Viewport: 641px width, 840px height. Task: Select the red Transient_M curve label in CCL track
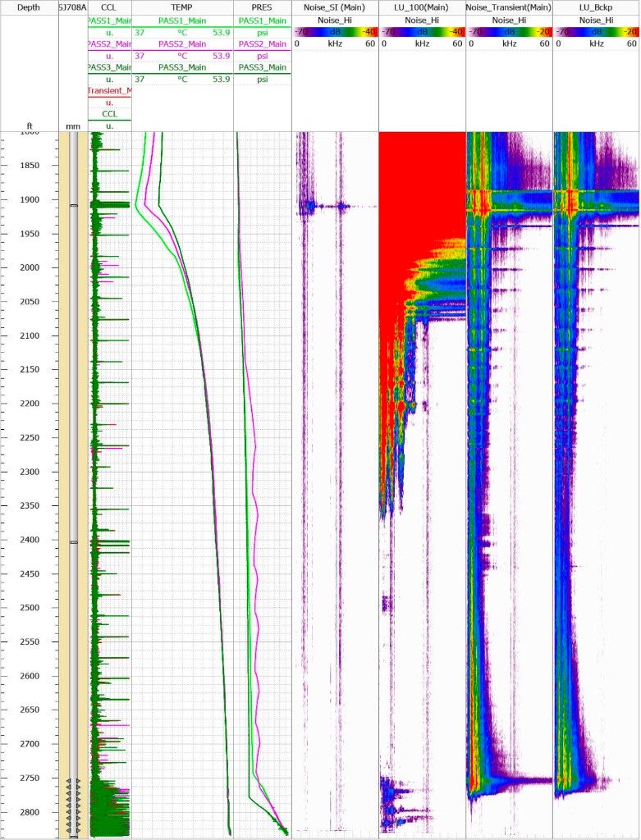[x=109, y=91]
